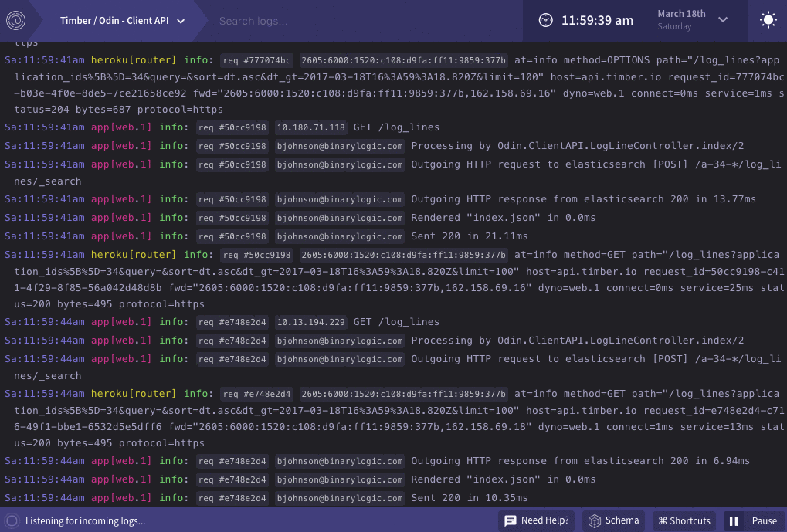Image resolution: width=787 pixels, height=532 pixels.
Task: Toggle the light theme with the sun icon
Action: click(768, 20)
